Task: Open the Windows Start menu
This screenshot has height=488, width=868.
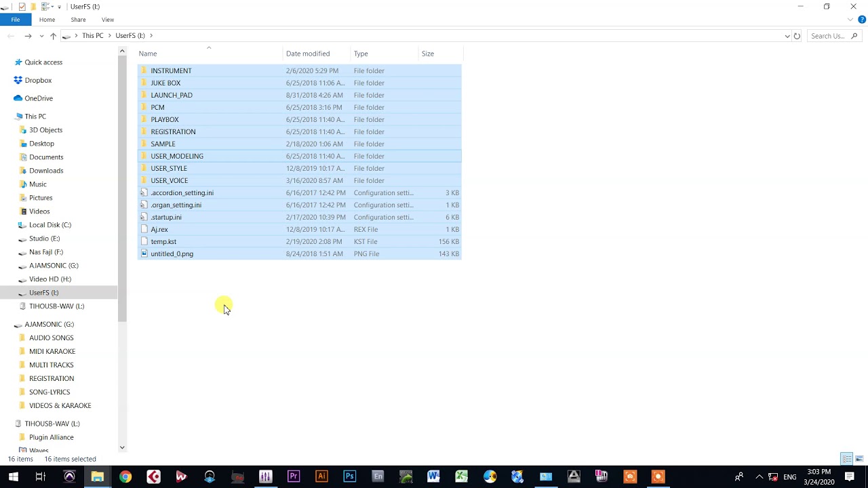Action: [13, 476]
